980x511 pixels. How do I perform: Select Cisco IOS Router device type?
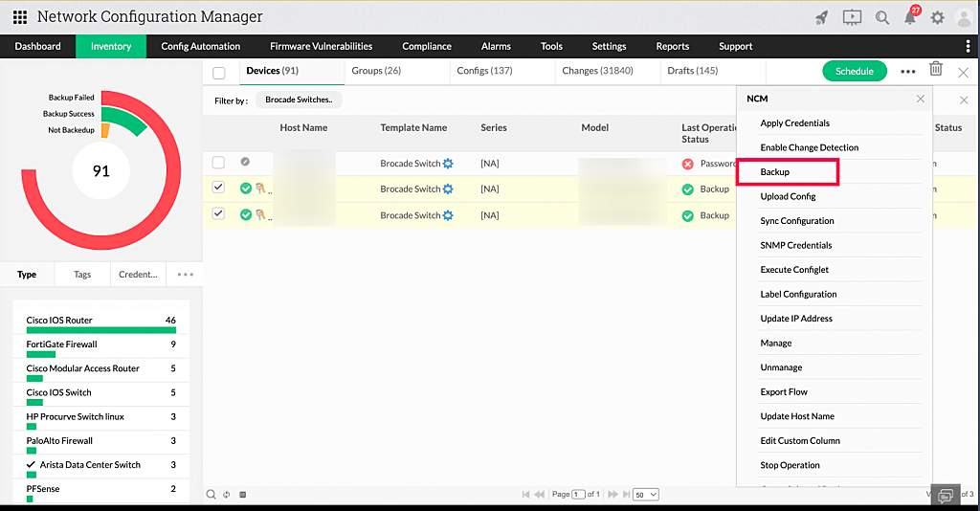tap(59, 321)
